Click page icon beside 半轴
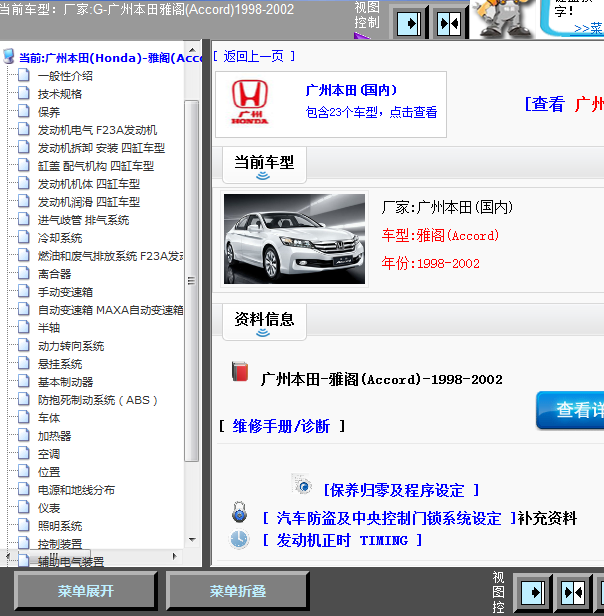The image size is (604, 616). 24,327
